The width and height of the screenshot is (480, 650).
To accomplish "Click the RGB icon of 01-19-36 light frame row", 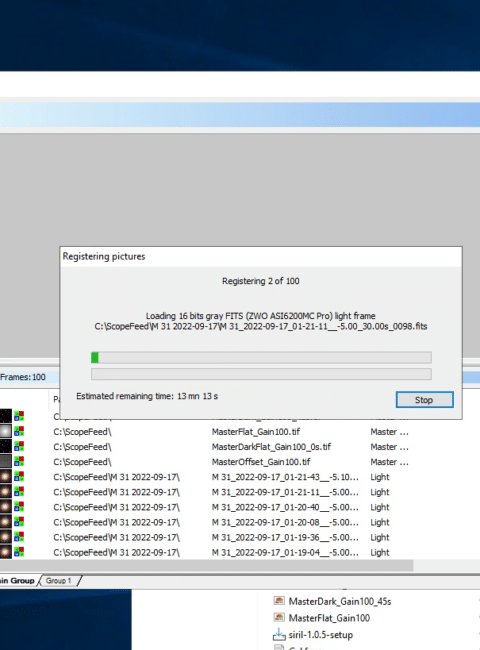I will (19, 537).
